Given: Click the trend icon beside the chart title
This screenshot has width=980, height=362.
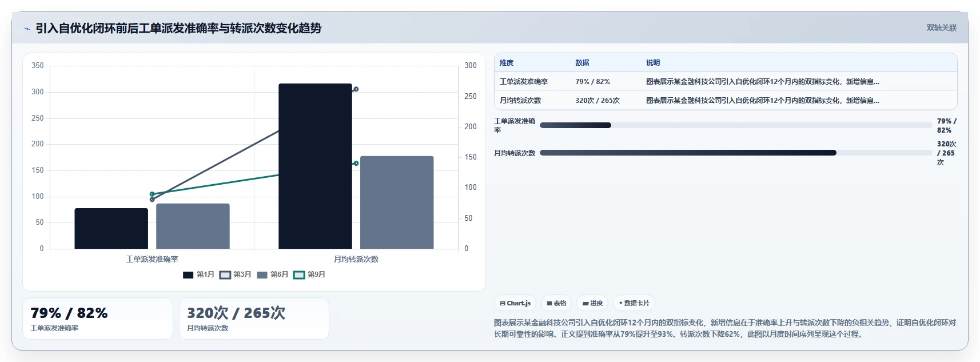Looking at the screenshot, I should [27, 29].
